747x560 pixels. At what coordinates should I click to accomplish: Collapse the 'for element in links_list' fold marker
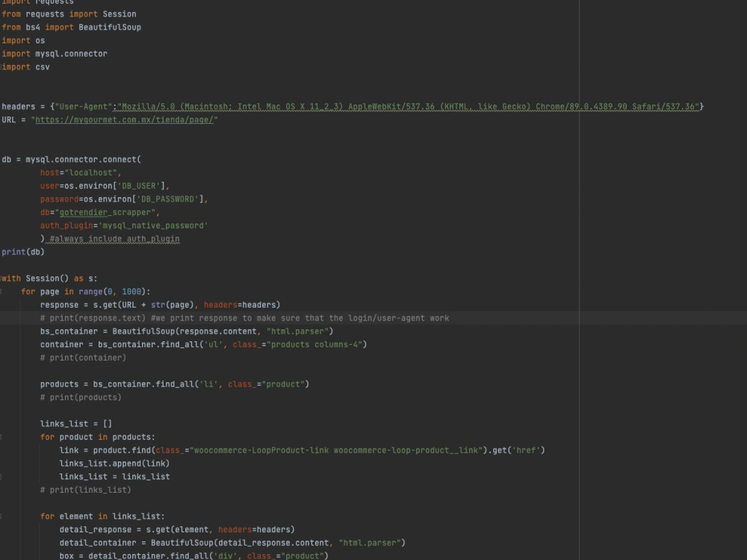pyautogui.click(x=1, y=517)
